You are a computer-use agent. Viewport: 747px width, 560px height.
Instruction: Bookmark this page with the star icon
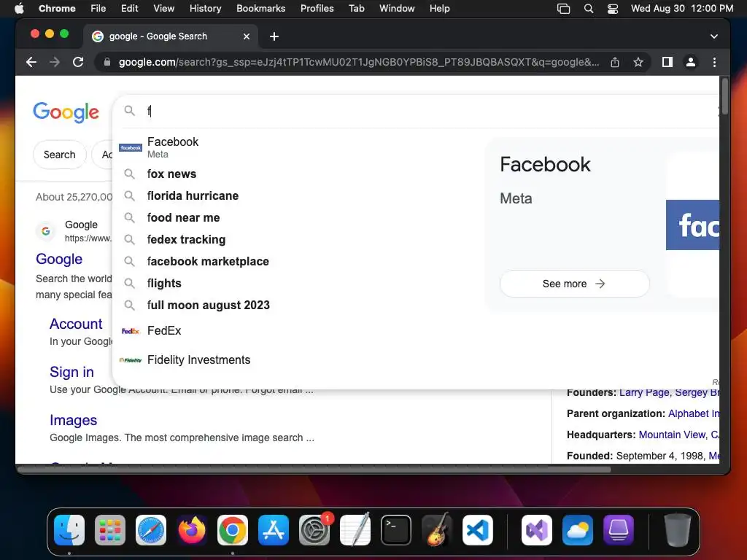click(x=638, y=63)
